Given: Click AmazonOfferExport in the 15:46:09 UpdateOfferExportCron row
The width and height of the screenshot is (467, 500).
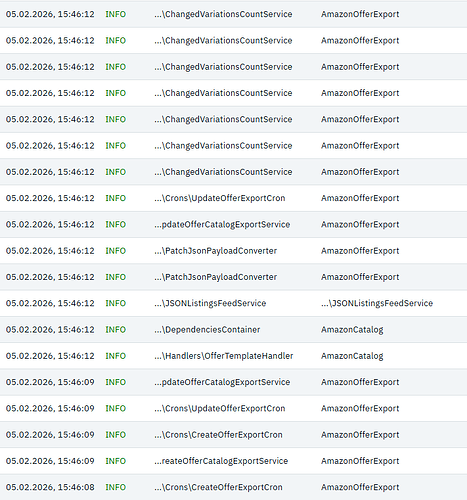Looking at the screenshot, I should 360,409.
